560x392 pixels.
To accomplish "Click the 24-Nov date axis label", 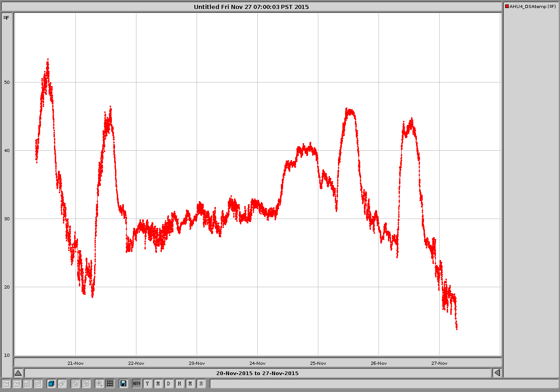I will pos(257,363).
